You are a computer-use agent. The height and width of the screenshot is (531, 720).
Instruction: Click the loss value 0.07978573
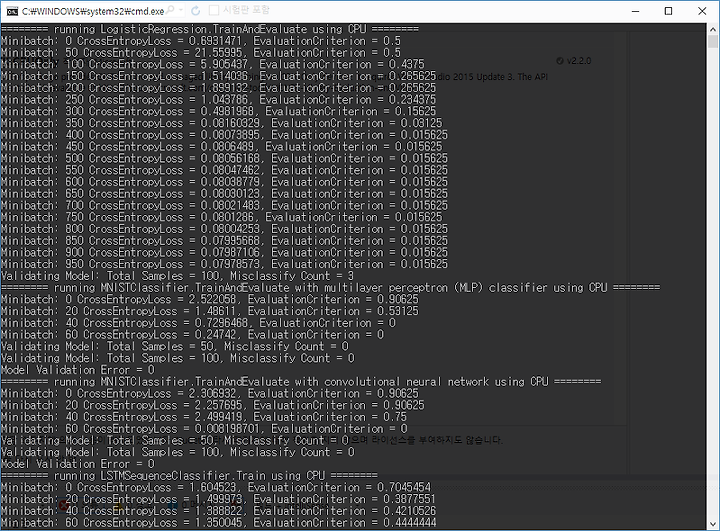click(230, 264)
